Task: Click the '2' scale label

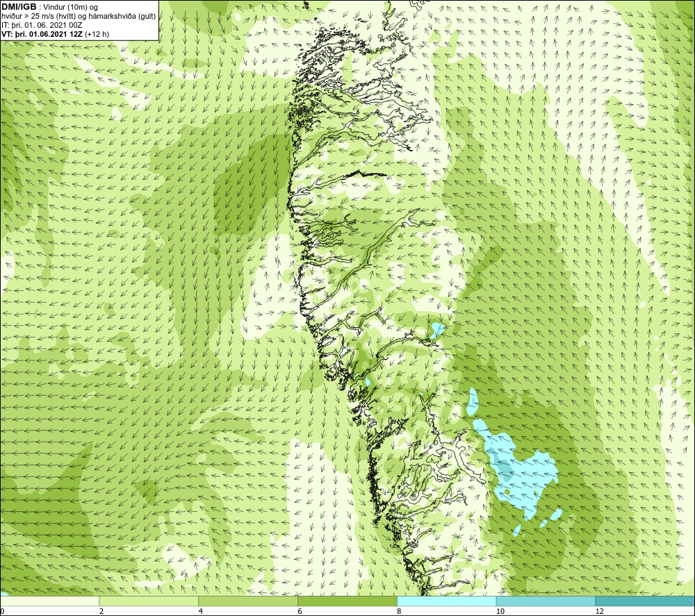Action: coord(101,611)
